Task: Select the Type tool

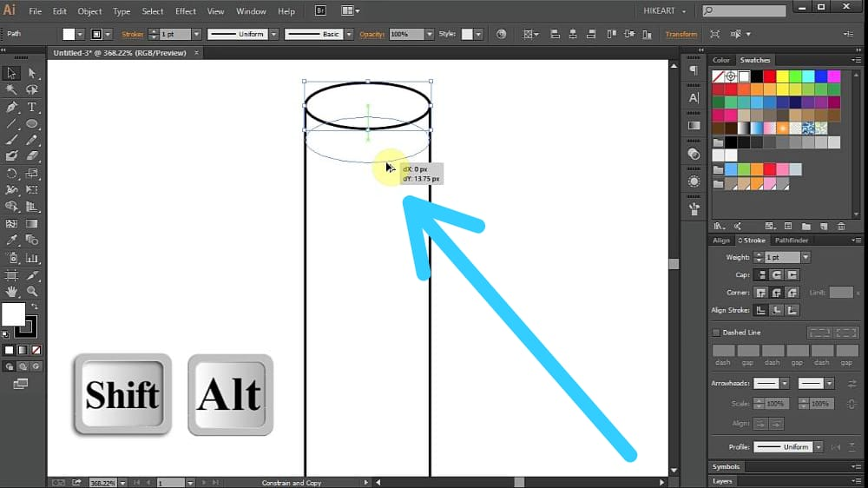Action: tap(31, 107)
